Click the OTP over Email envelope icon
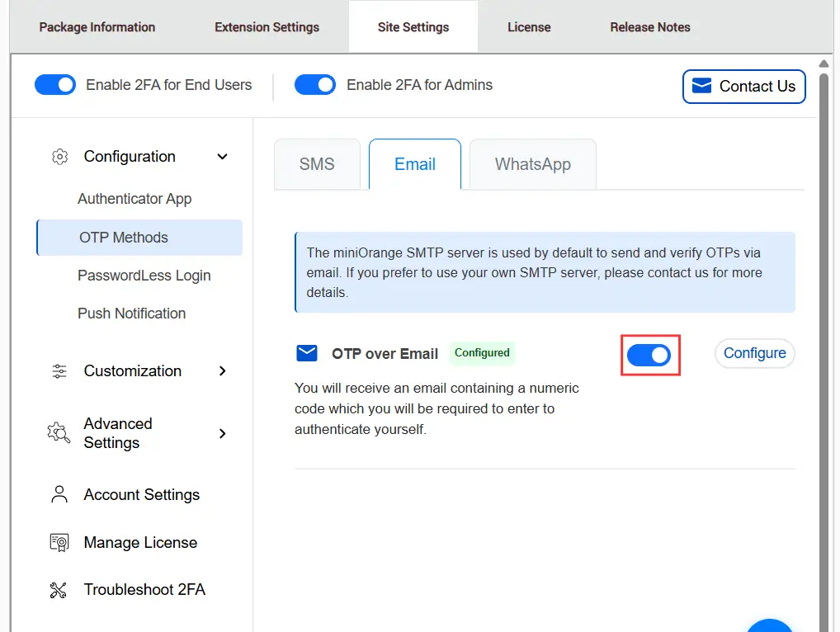This screenshot has width=840, height=632. pos(306,352)
